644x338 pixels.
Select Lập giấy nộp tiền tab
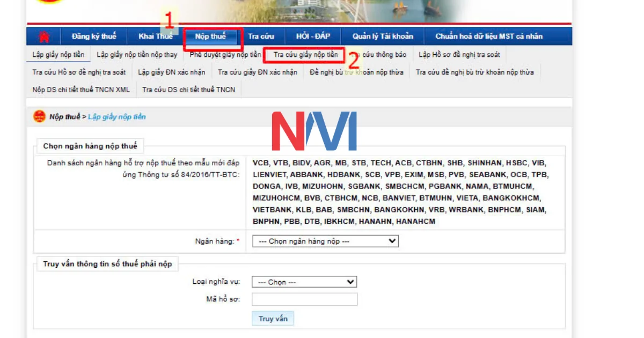tap(58, 55)
